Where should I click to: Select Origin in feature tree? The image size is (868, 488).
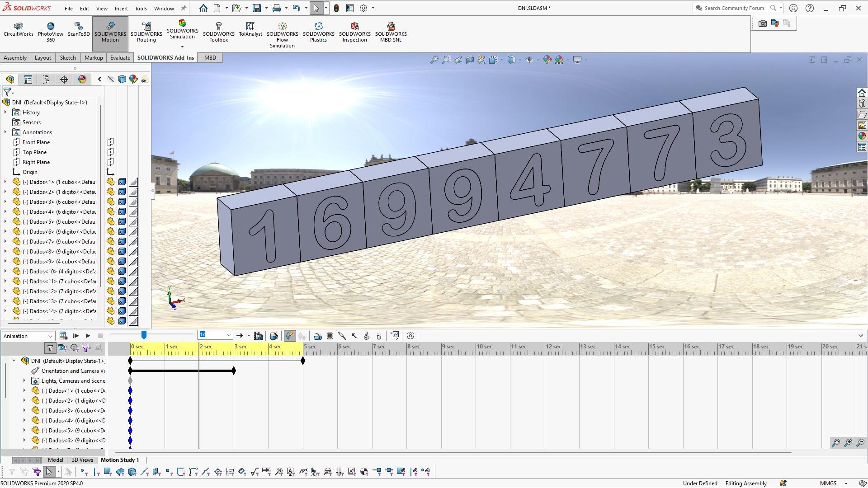click(30, 172)
